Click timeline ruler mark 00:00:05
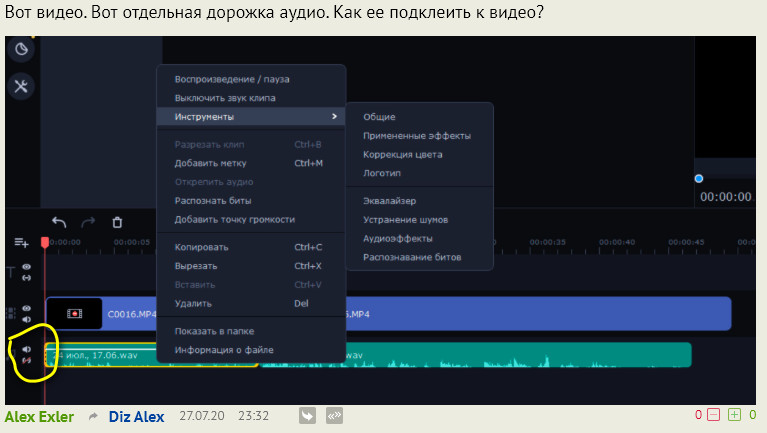The image size is (767, 433). pos(132,242)
